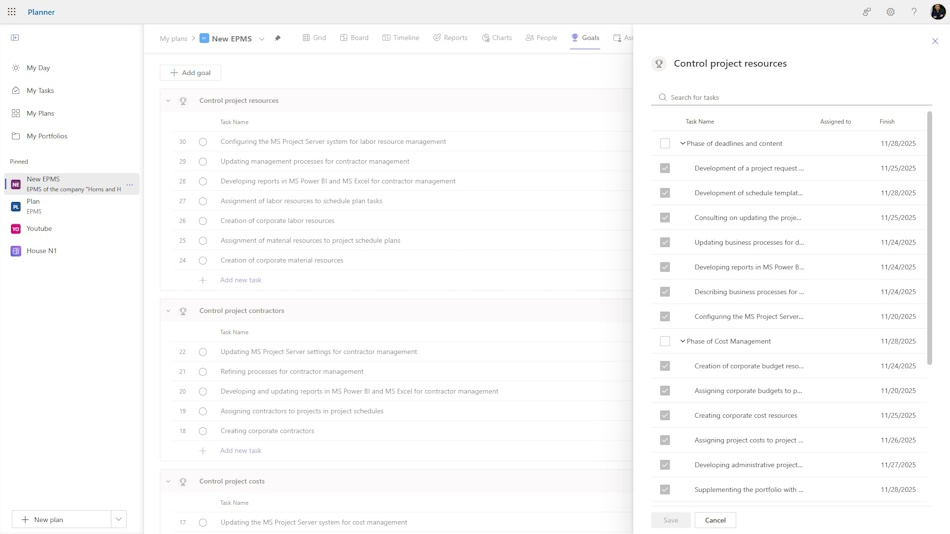This screenshot has width=950, height=534.
Task: Switch to the Reports tab
Action: click(450, 38)
